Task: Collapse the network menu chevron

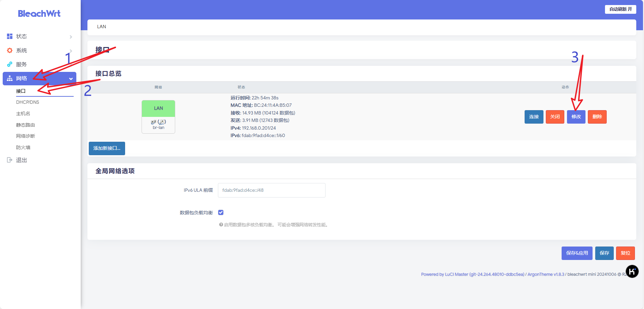Action: pyautogui.click(x=71, y=79)
